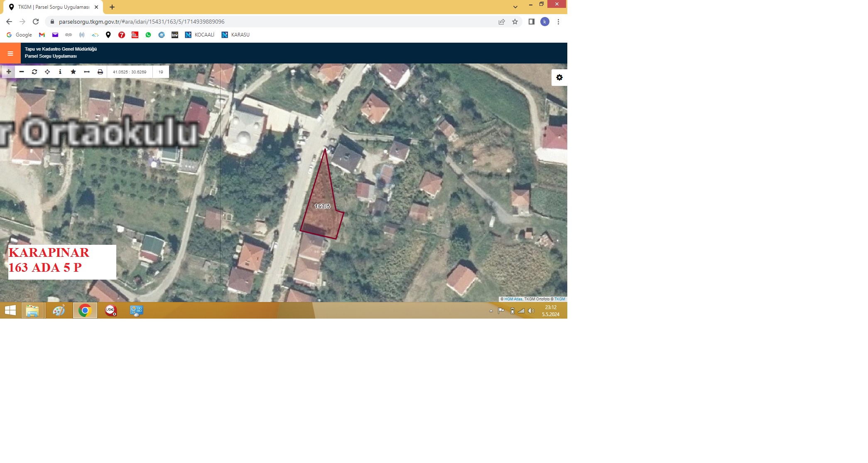Select the distance measure arrow tool
Viewport: 868px width, 463px height.
click(87, 72)
